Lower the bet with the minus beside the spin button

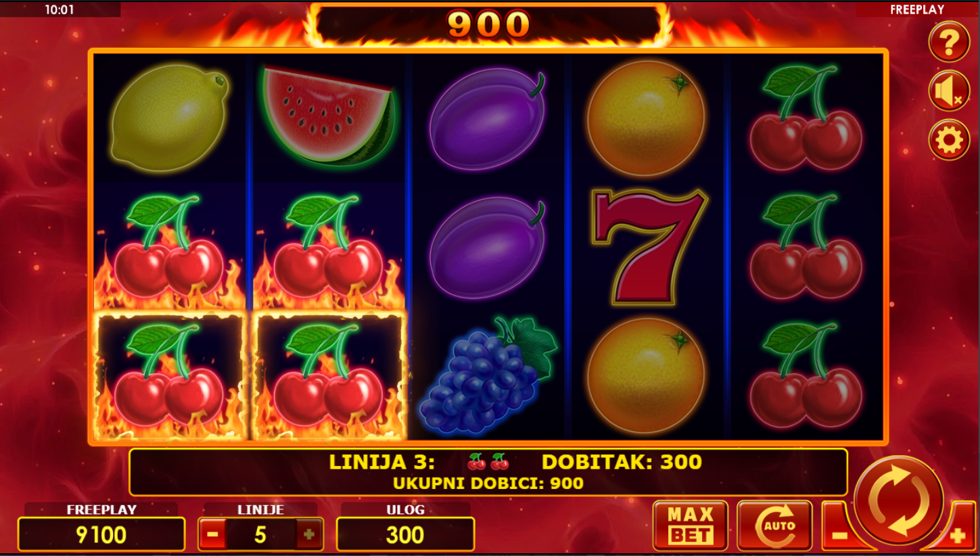pos(839,535)
